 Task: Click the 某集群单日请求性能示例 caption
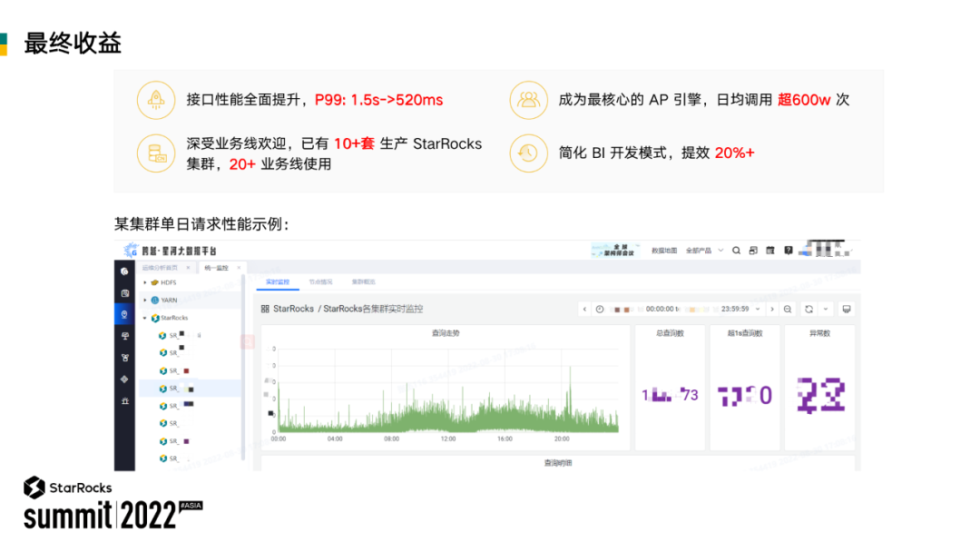tap(201, 224)
